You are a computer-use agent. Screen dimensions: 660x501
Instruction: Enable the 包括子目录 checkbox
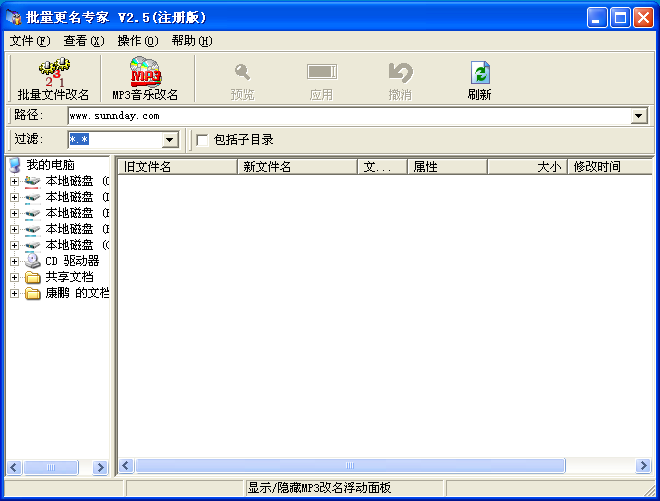pyautogui.click(x=202, y=140)
